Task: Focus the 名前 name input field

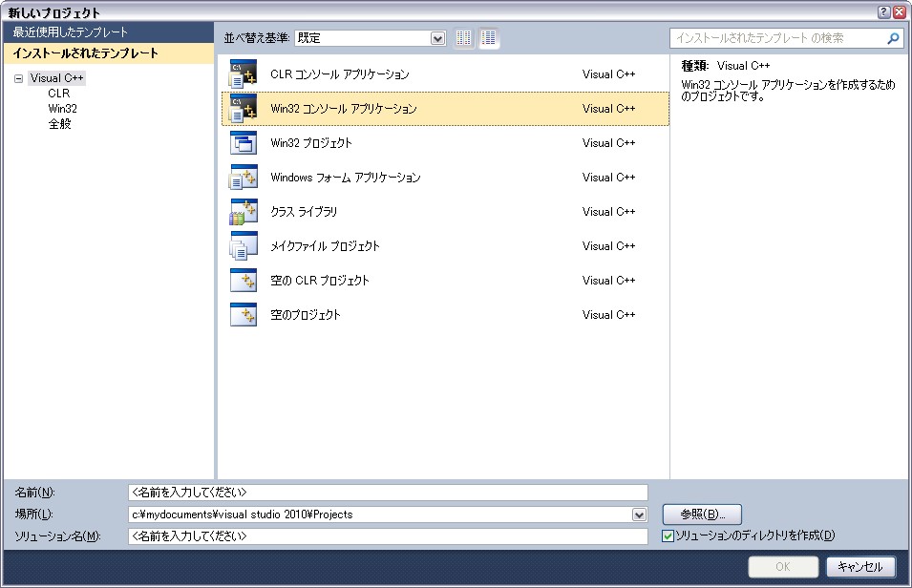Action: pos(388,492)
